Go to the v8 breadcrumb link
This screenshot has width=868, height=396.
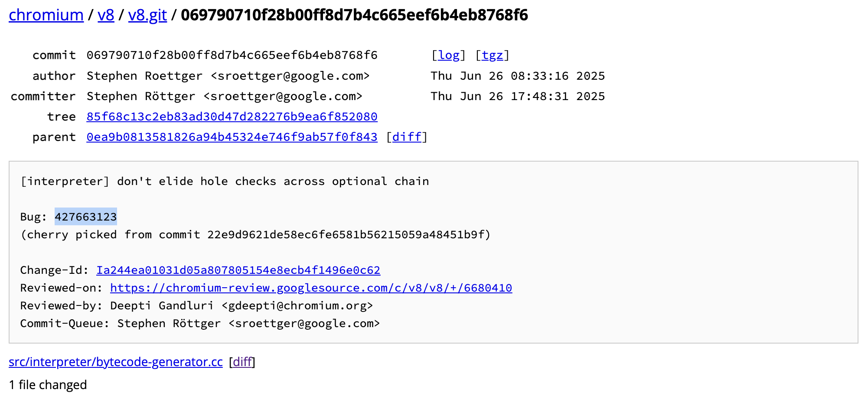click(106, 15)
